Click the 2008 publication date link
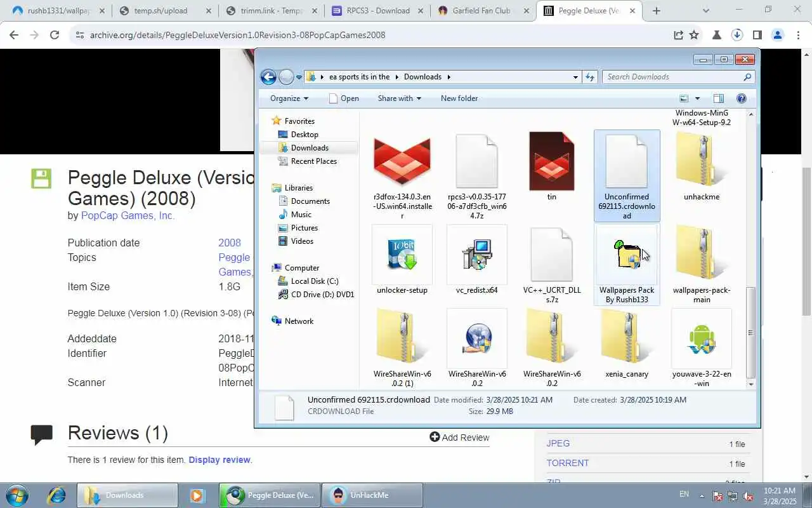Image resolution: width=812 pixels, height=508 pixels. 230,243
